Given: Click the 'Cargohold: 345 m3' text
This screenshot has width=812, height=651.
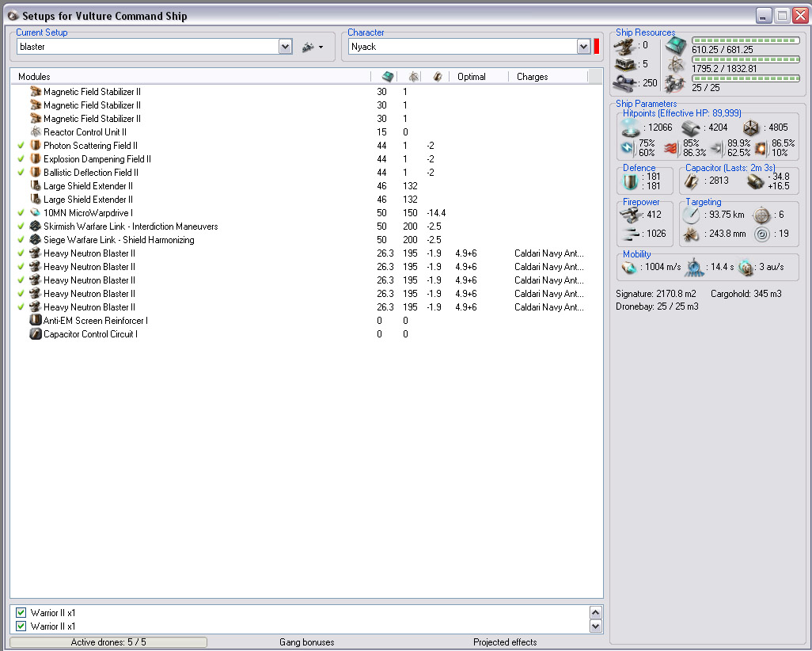Looking at the screenshot, I should click(746, 294).
